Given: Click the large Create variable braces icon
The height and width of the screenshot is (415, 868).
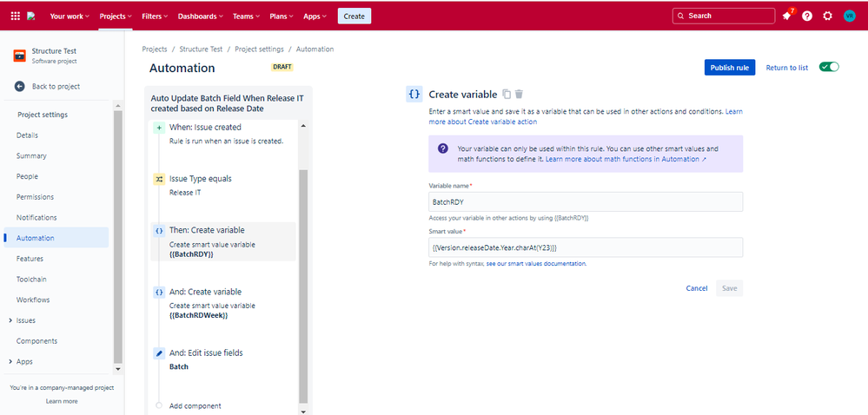Looking at the screenshot, I should tap(414, 94).
